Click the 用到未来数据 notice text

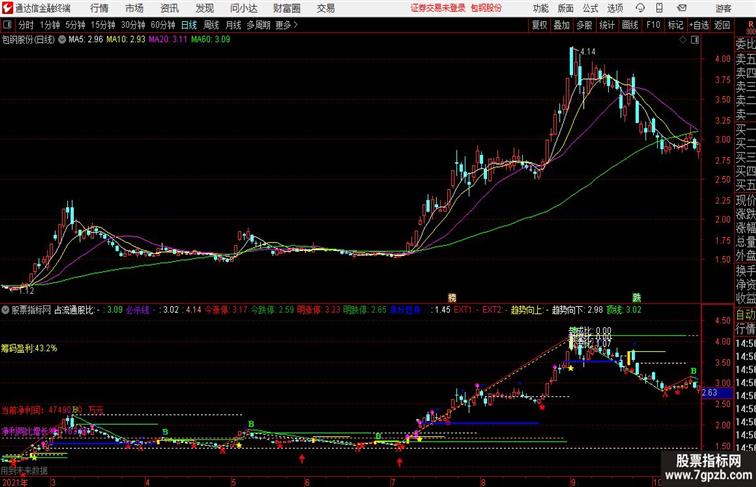(24, 471)
